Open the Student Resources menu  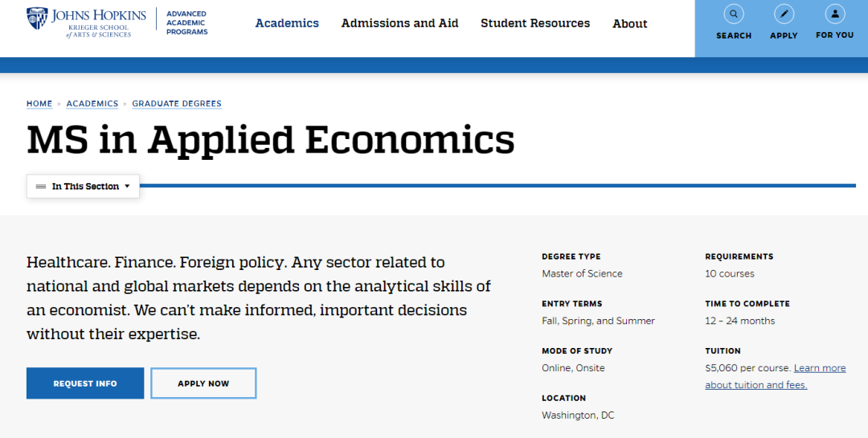[535, 23]
